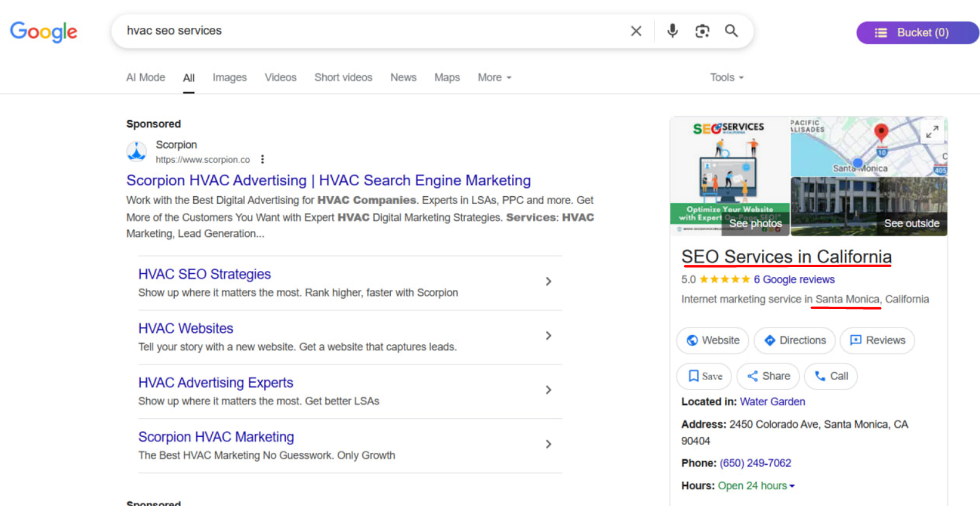Click chevron beside HVAC SEO Strategies
Viewport: 980px width, 506px height.
click(548, 281)
